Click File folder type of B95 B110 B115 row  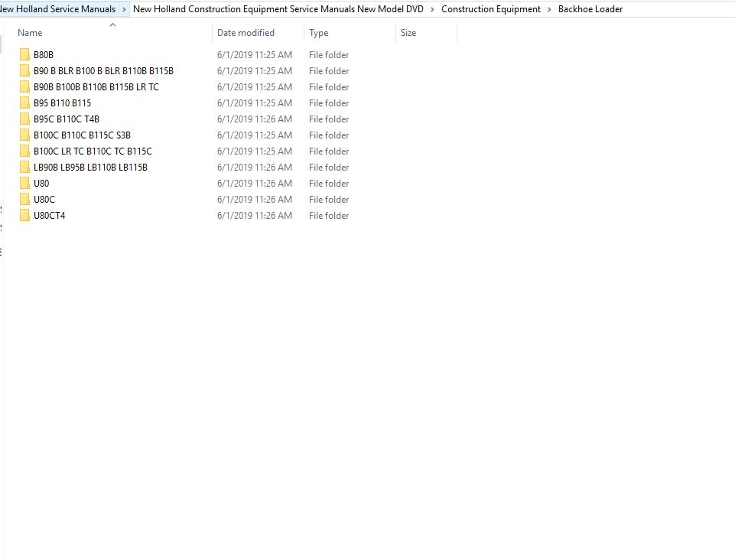329,103
